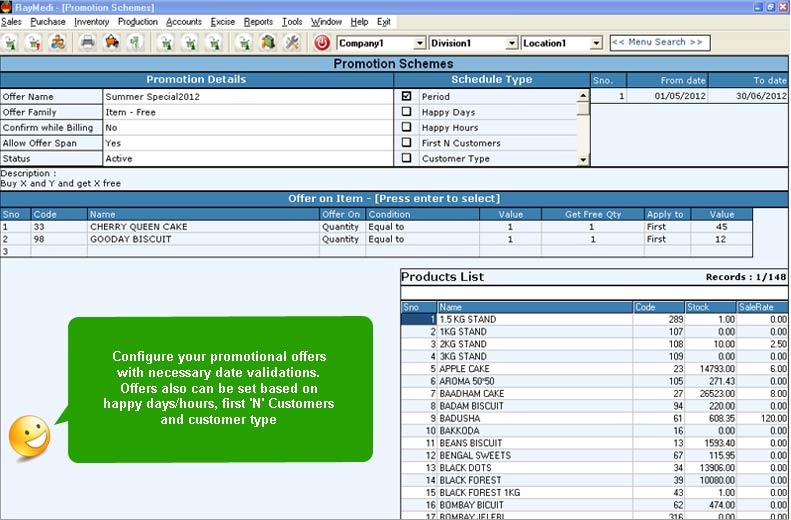Select the GOODAY BISCUIT offer row
The height and width of the screenshot is (520, 791).
[376, 239]
